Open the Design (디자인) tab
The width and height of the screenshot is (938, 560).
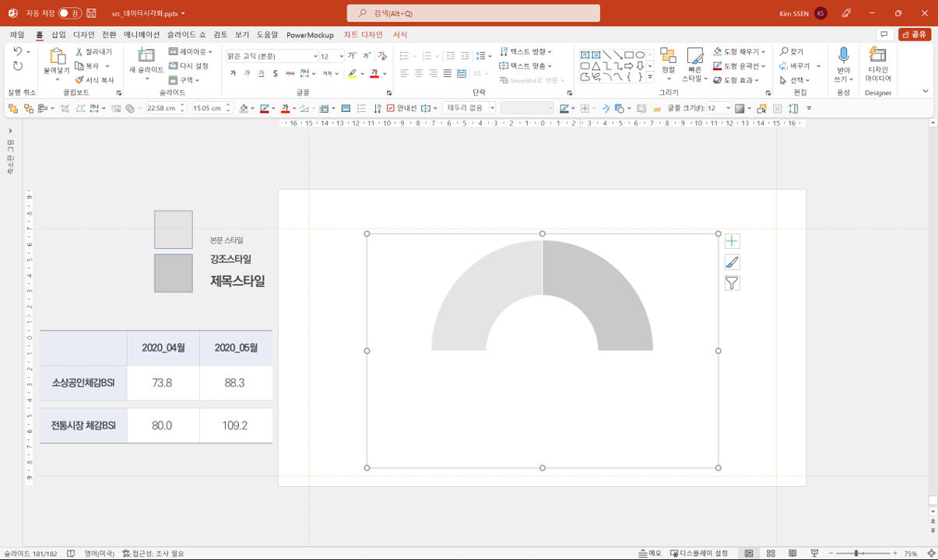(x=83, y=35)
